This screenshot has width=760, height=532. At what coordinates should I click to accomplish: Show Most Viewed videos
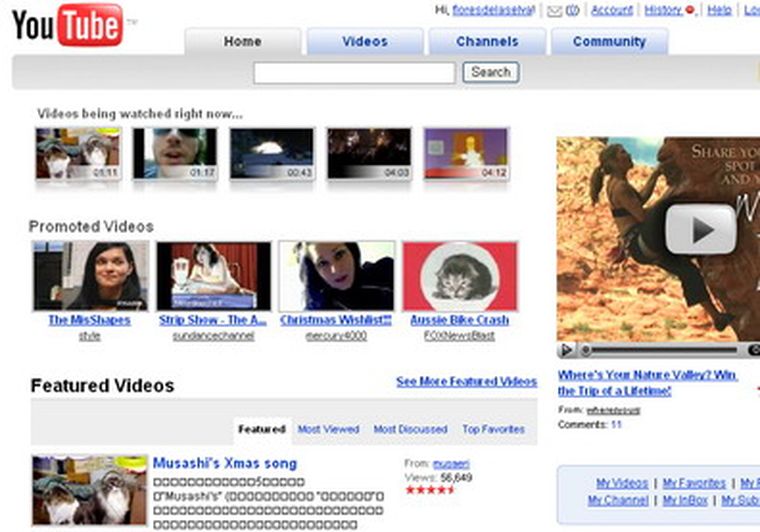pyautogui.click(x=328, y=429)
